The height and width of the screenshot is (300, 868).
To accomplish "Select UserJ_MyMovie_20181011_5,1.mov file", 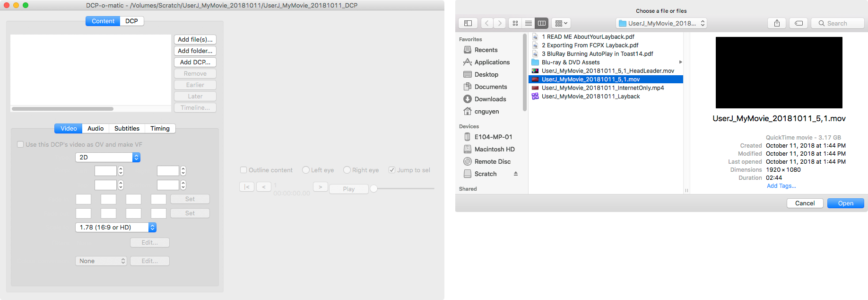I will click(x=606, y=79).
